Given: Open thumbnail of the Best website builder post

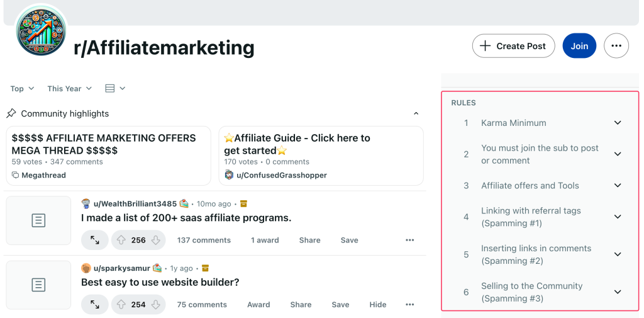Looking at the screenshot, I should pyautogui.click(x=38, y=285).
